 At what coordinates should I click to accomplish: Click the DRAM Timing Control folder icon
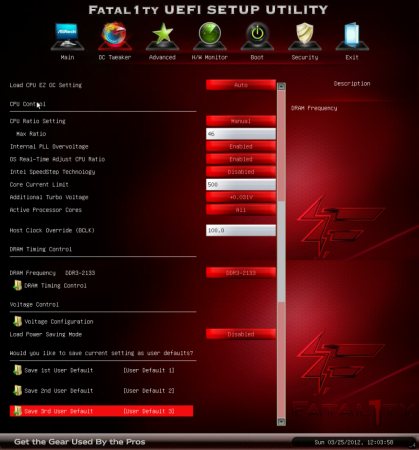click(x=17, y=285)
